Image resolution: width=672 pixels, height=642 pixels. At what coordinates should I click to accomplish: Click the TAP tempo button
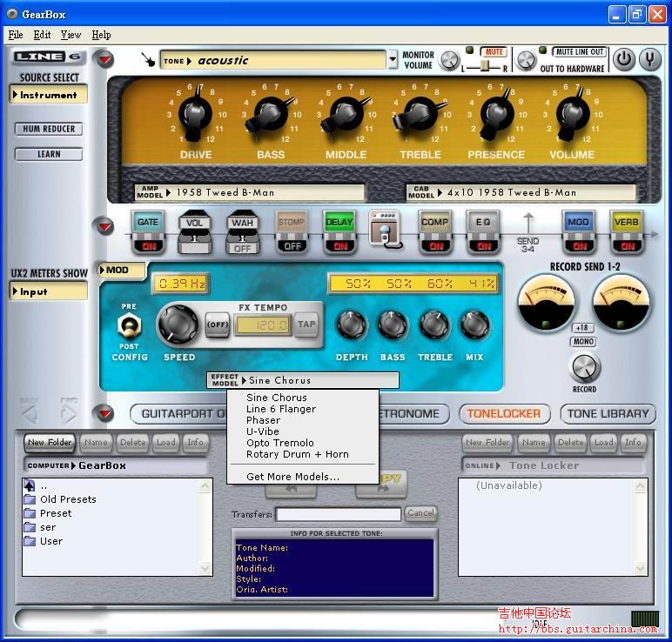coord(306,324)
